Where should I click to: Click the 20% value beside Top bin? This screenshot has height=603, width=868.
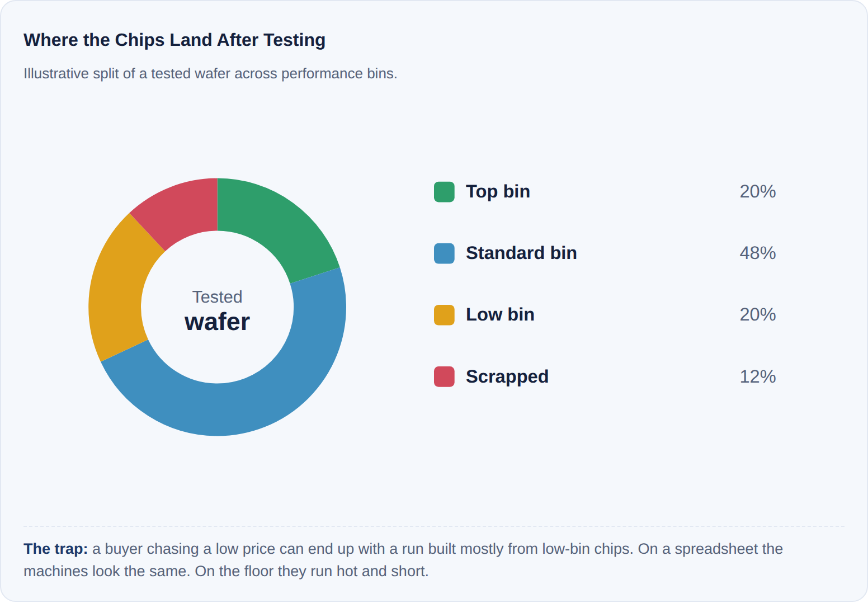coord(758,191)
